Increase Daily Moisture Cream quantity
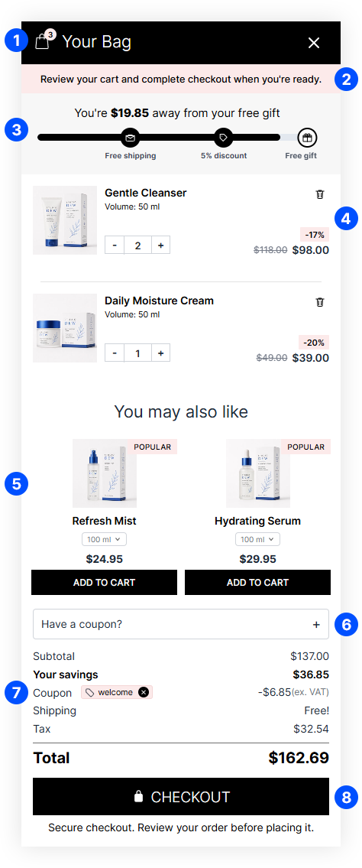Viewport: 362px width, 868px height. pyautogui.click(x=160, y=353)
